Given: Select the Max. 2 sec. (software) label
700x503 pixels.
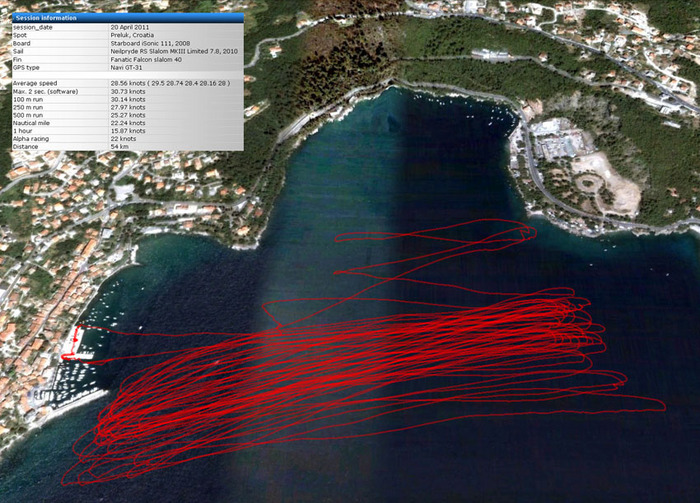Looking at the screenshot, I should 45,91.
